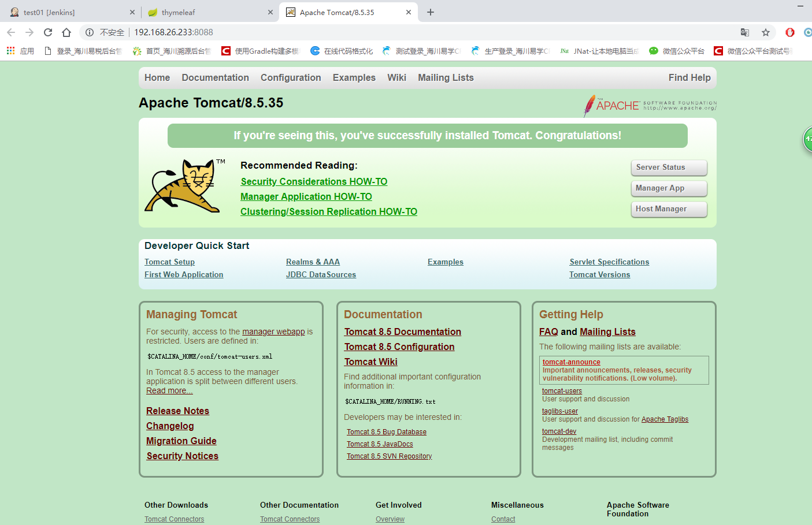The height and width of the screenshot is (525, 812).
Task: Open the red Opera-style extension icon
Action: pos(790,32)
